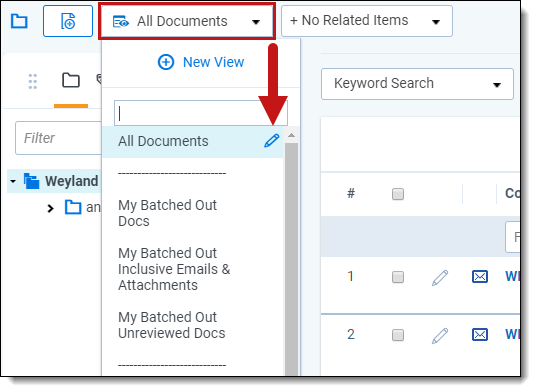This screenshot has width=536, height=392.
Task: Edit the All Documents view with pencil icon
Action: [x=271, y=141]
